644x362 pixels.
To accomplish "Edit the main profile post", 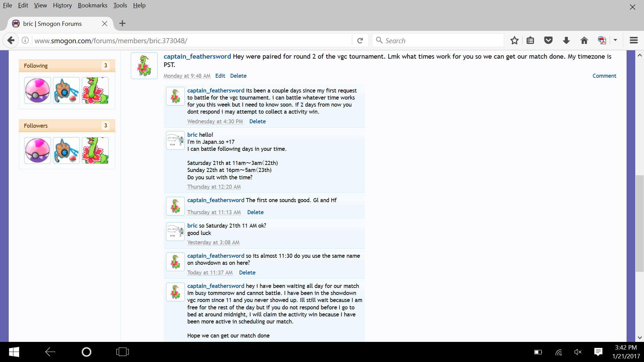I will click(x=220, y=76).
